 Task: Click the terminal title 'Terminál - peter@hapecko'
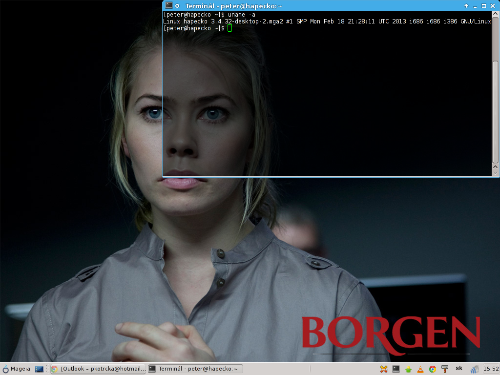(x=234, y=6)
